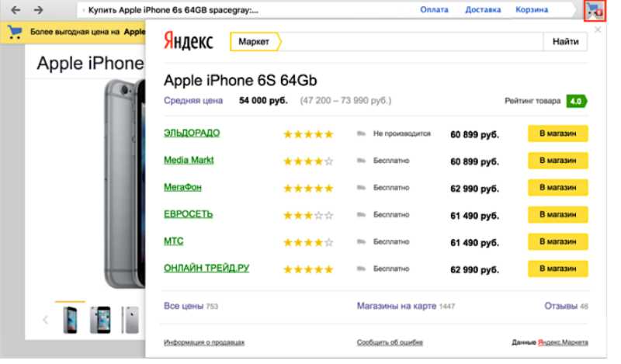The height and width of the screenshot is (364, 621).
Task: Click the address bar page title
Action: tap(173, 10)
